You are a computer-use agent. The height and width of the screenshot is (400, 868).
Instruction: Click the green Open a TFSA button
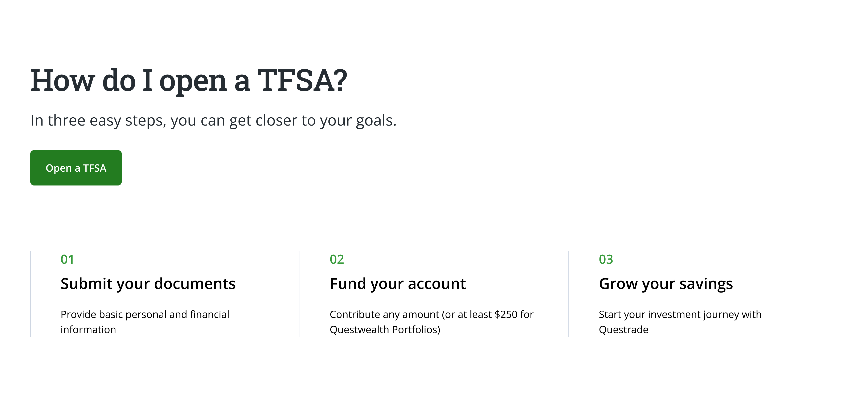(x=76, y=168)
